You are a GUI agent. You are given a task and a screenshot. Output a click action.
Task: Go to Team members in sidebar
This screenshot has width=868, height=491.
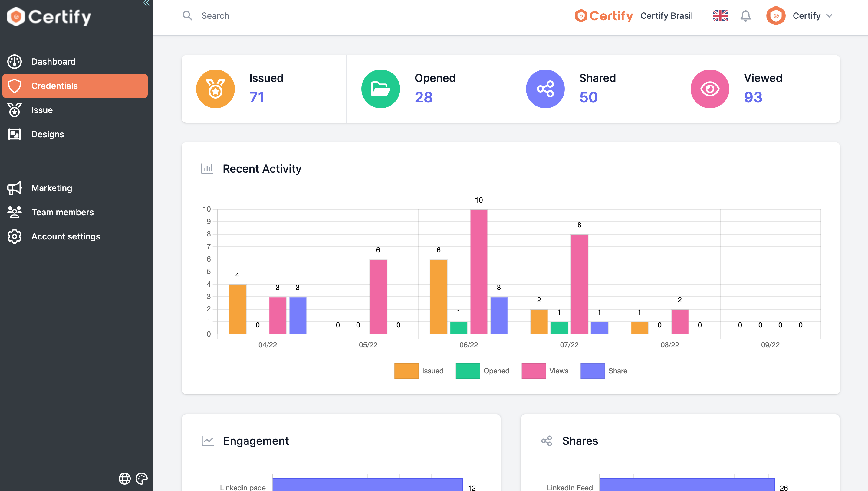click(62, 212)
